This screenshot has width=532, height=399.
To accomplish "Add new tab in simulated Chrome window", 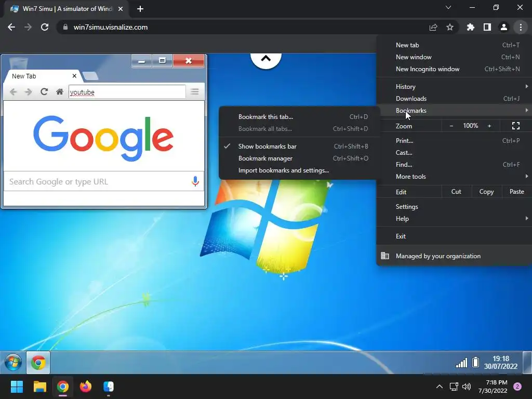I will pos(90,76).
